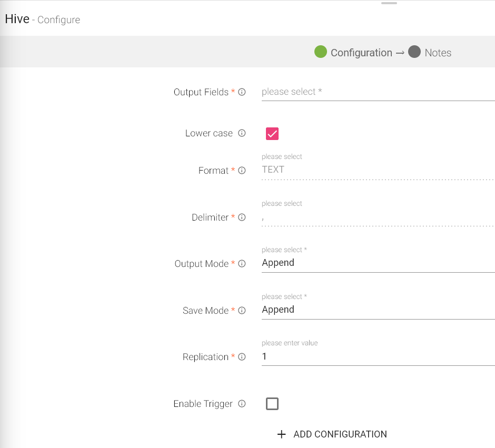Switch to the Configuration step
This screenshot has height=448, width=495.
[x=353, y=53]
